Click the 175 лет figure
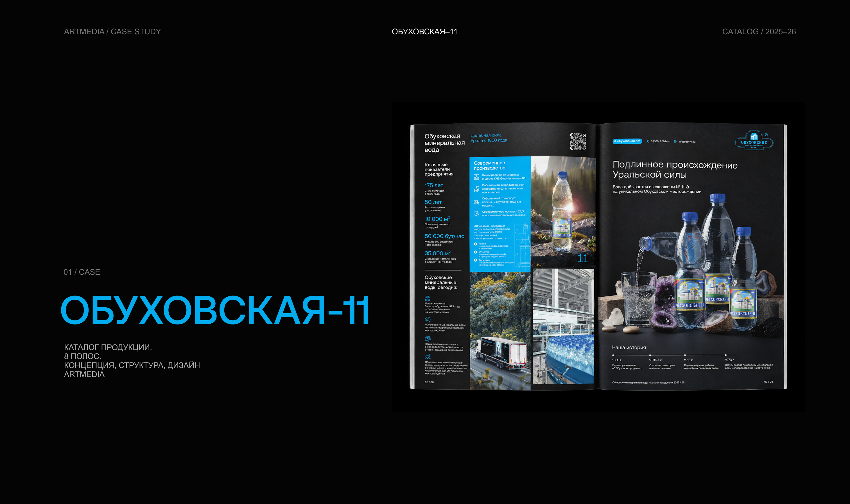The width and height of the screenshot is (850, 504). [x=433, y=185]
